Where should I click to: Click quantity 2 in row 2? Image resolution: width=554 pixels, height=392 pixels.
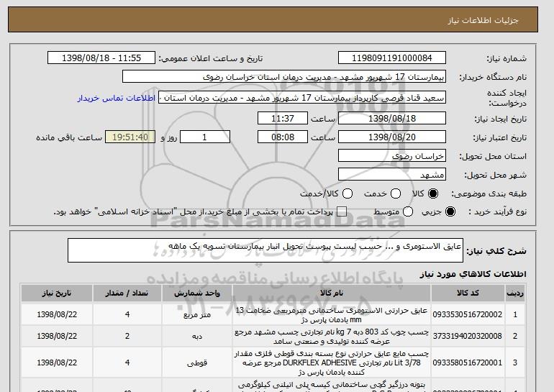point(127,336)
